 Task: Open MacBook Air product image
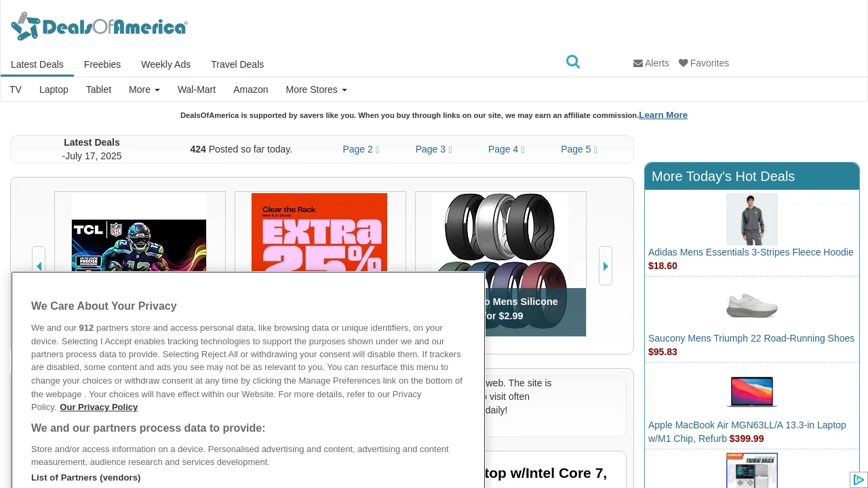752,391
